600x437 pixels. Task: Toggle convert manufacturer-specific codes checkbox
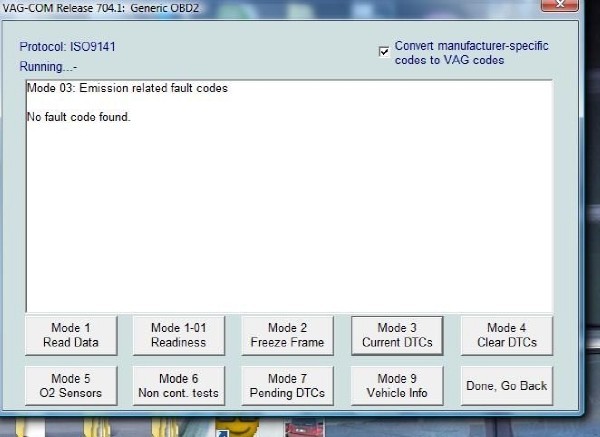[384, 51]
